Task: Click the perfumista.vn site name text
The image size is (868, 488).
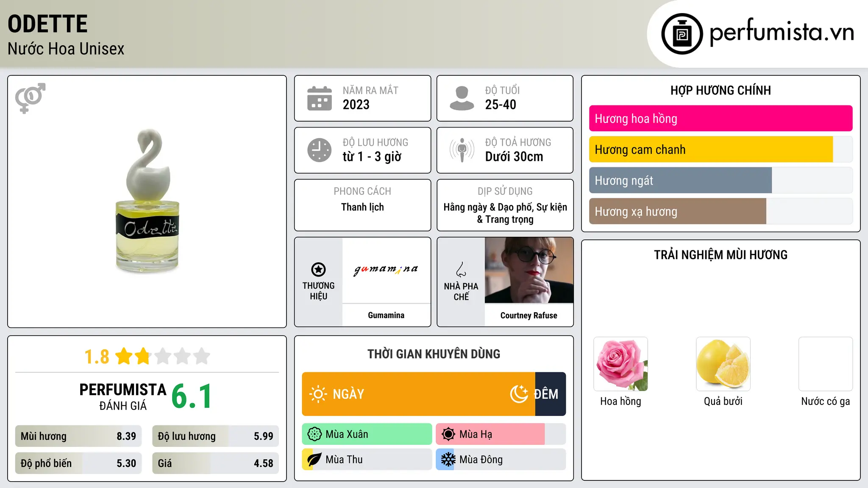Action: [x=782, y=33]
